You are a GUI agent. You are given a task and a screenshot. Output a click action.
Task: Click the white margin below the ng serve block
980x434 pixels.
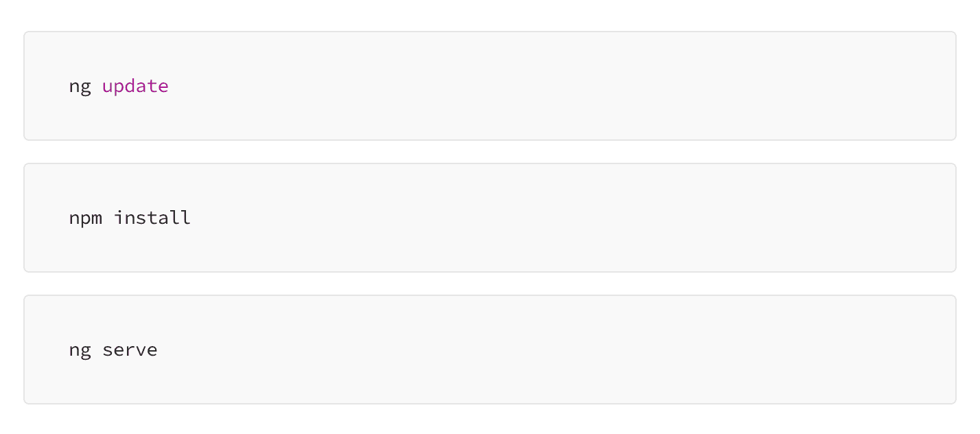click(x=490, y=419)
